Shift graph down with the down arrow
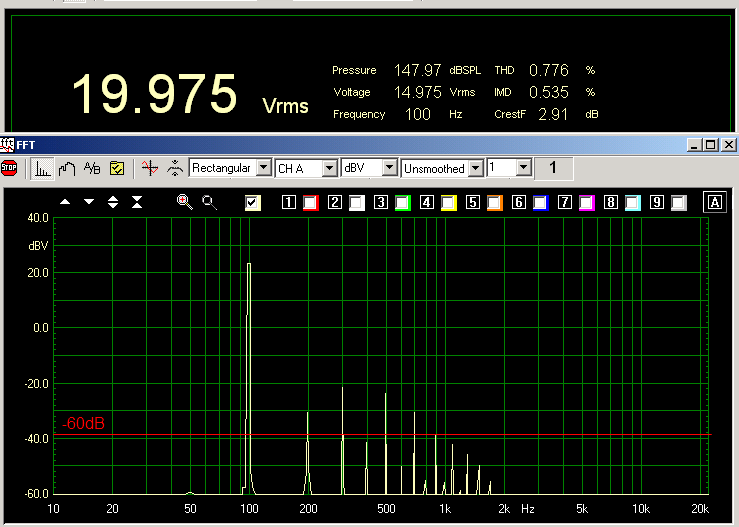This screenshot has width=739, height=527. [x=89, y=202]
